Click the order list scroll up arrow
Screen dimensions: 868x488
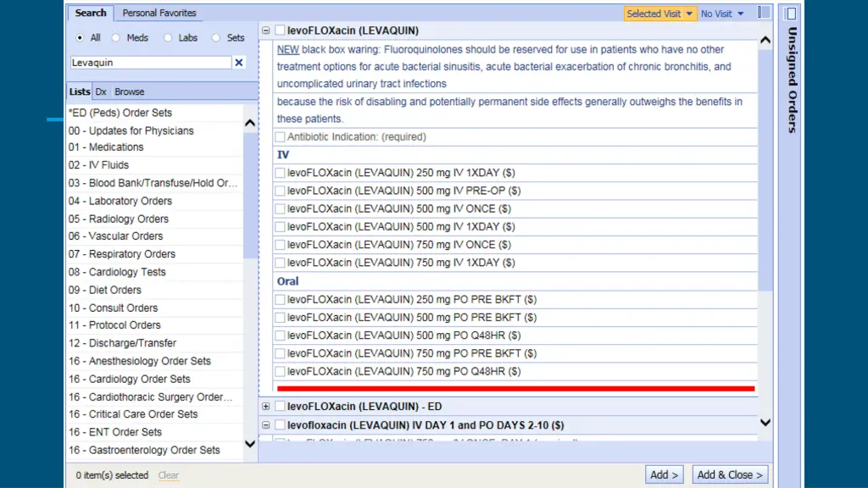tap(765, 40)
